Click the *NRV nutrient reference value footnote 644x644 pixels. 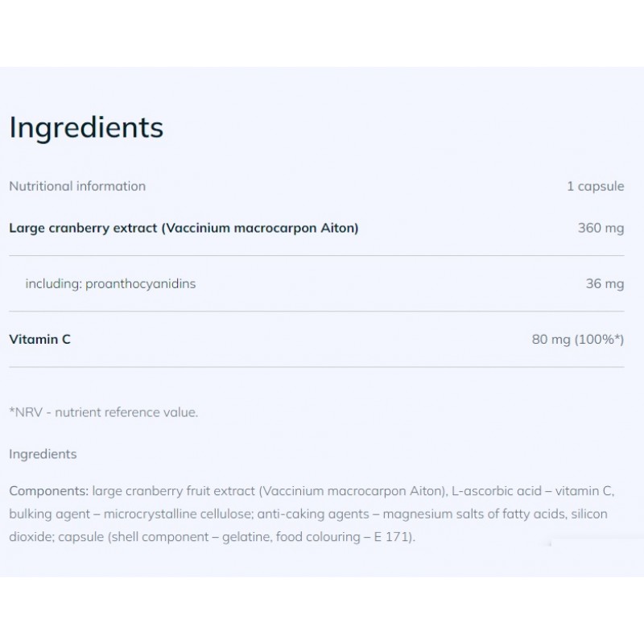coord(103,412)
